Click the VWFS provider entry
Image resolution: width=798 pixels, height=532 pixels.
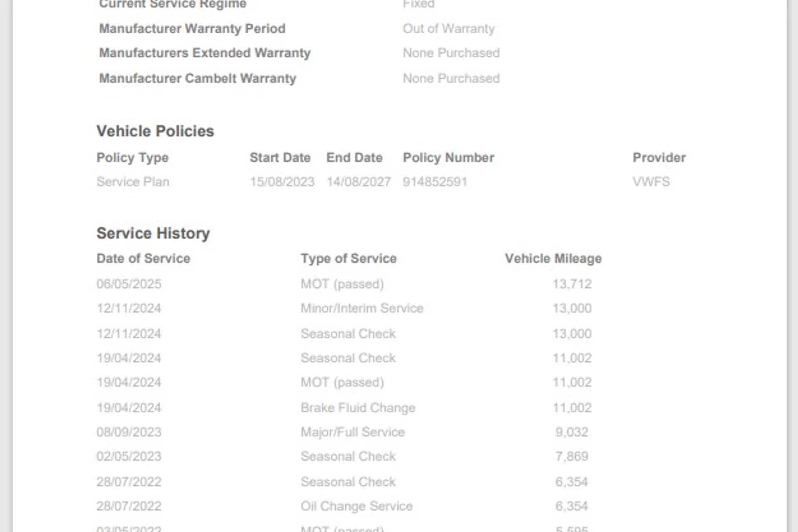(651, 182)
